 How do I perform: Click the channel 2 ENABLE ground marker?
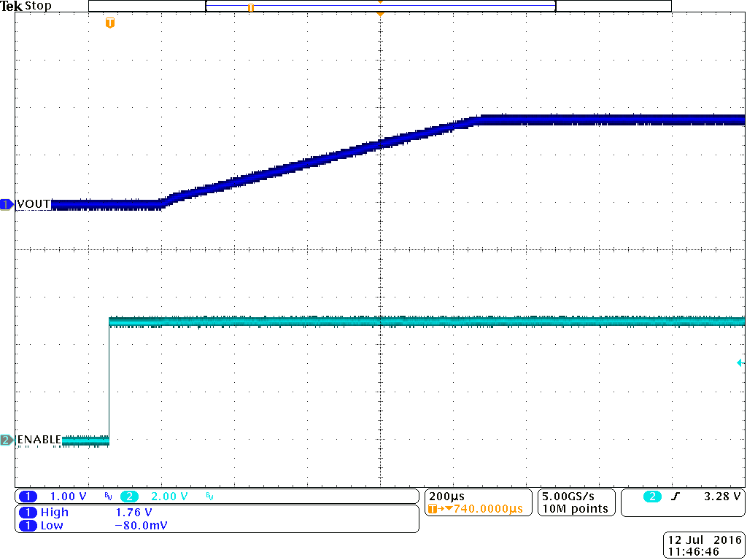5,440
